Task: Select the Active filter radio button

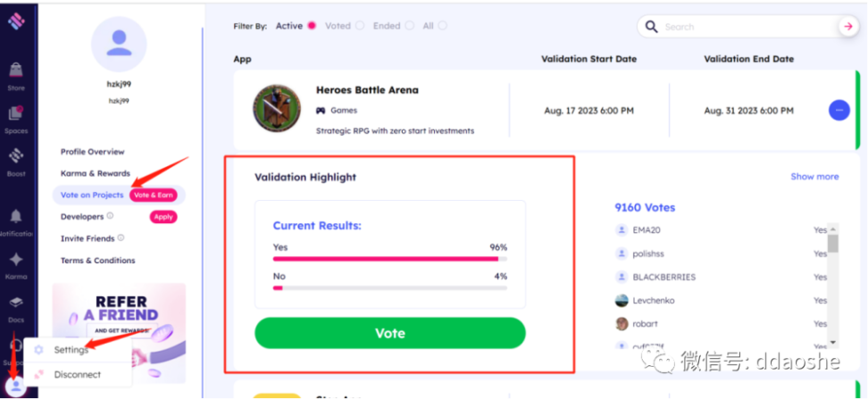Action: [311, 26]
